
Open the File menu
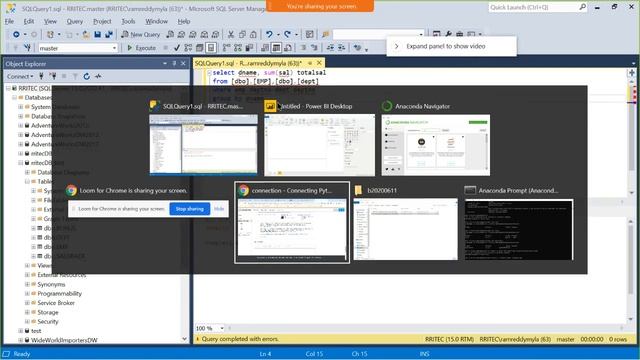click(9, 21)
